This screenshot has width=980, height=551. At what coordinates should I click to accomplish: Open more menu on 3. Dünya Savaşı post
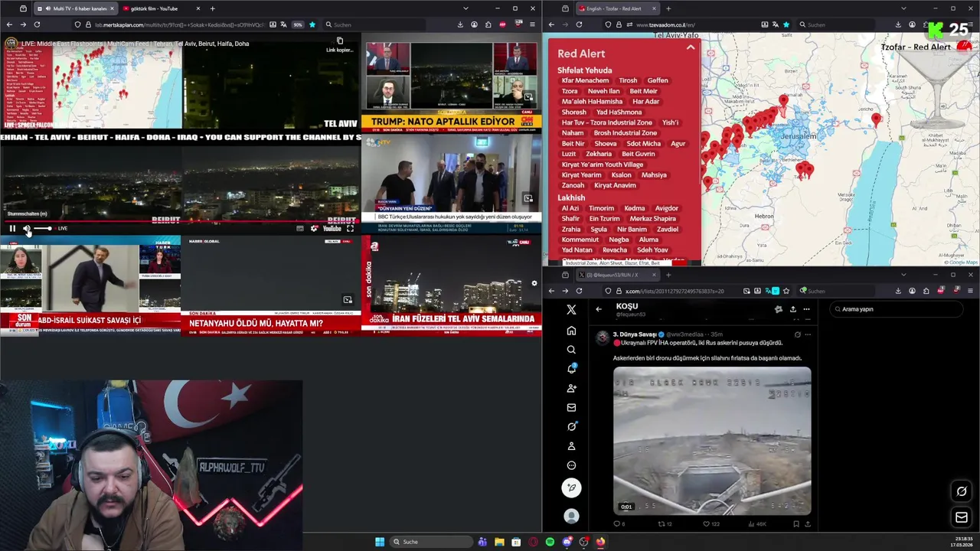(x=807, y=334)
